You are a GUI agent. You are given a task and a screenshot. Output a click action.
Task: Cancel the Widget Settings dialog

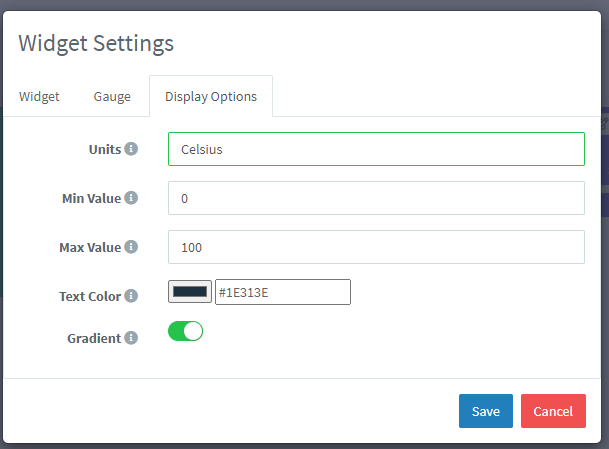553,411
